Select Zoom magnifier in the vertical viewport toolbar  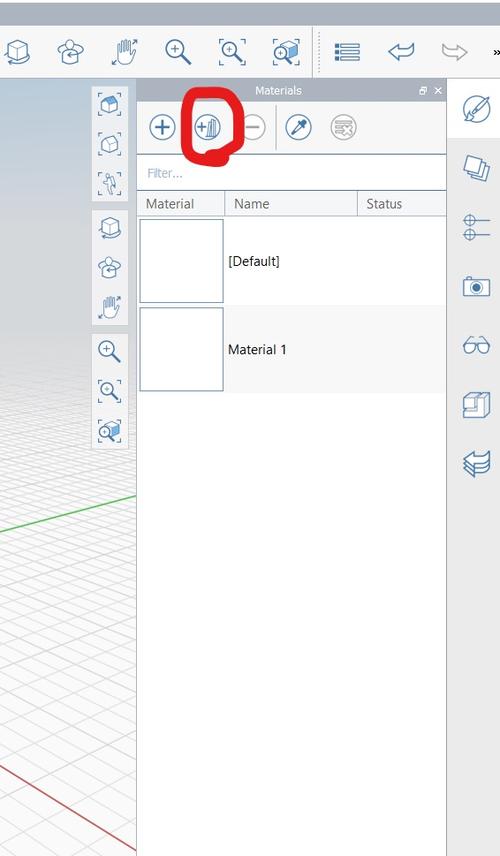(110, 352)
